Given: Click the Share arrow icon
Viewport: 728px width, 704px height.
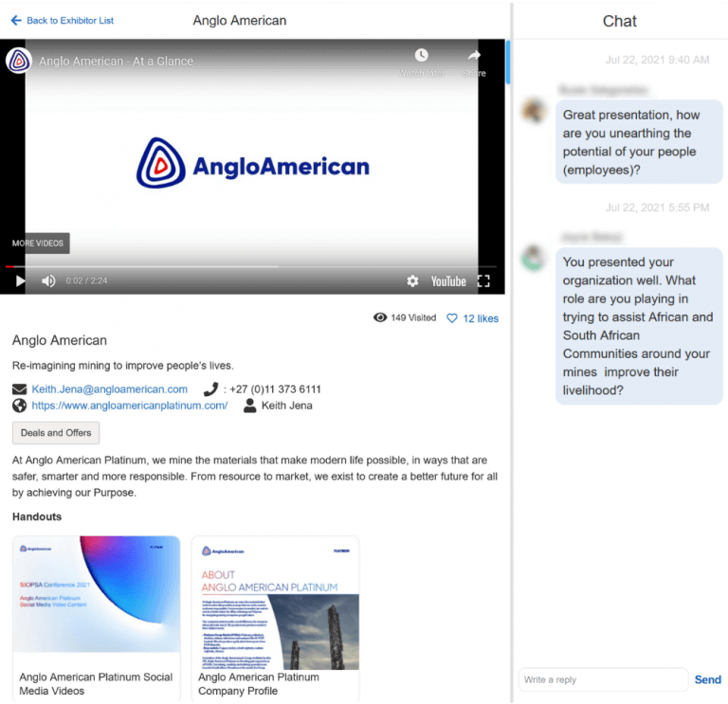Looking at the screenshot, I should pos(474,57).
